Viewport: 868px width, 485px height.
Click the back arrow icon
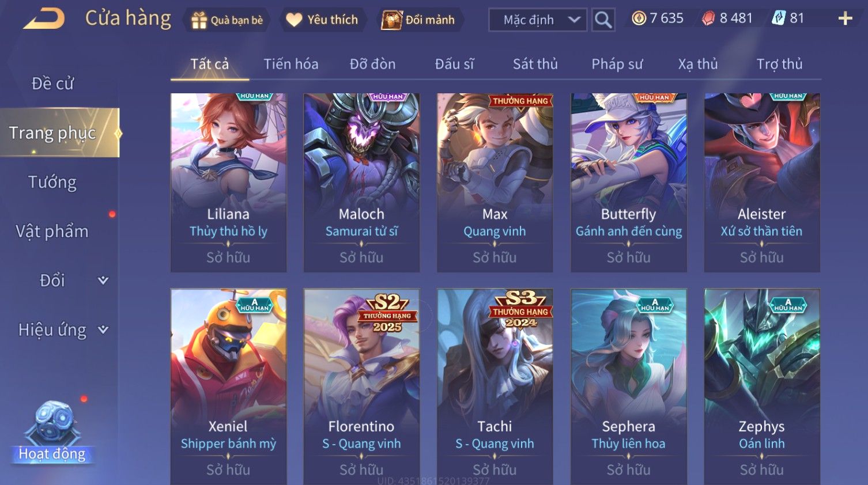(x=44, y=18)
